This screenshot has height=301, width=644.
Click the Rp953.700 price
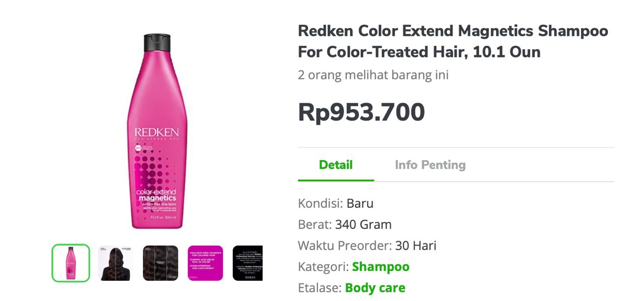click(x=361, y=112)
